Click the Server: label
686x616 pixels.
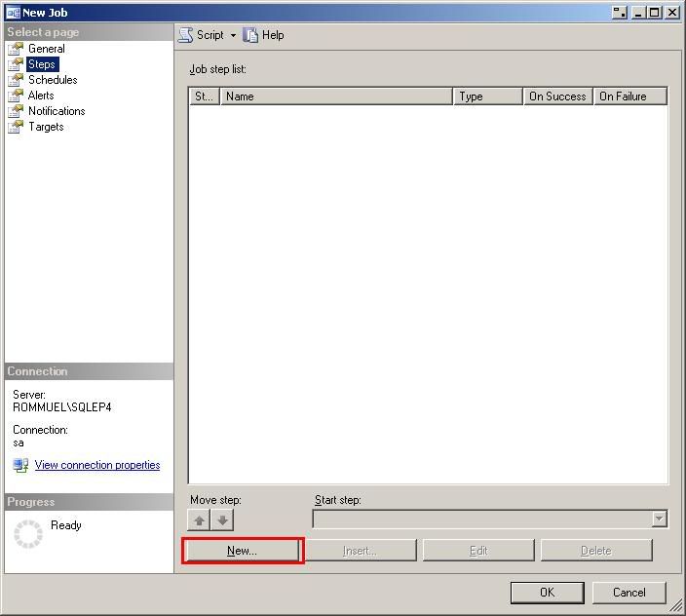[x=29, y=394]
